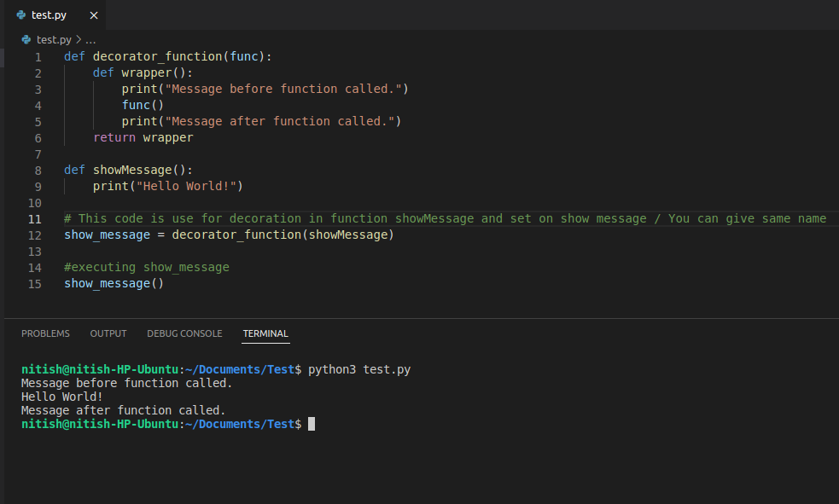
Task: Expand the "..." breadcrumb to view symbols
Action: [90, 38]
